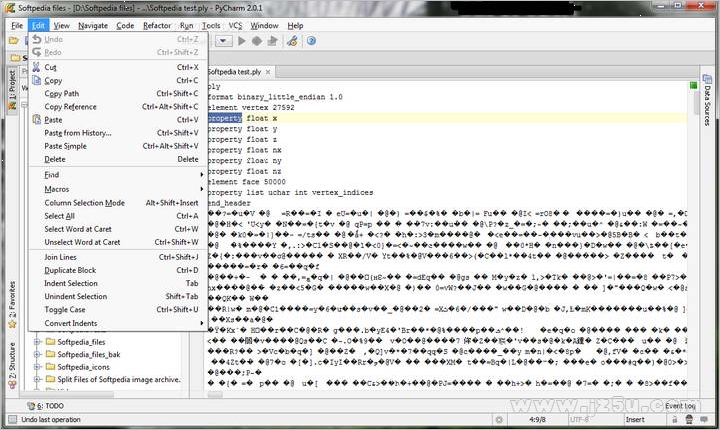Open the File menu
Viewport: 720px width, 430px height.
tap(17, 26)
